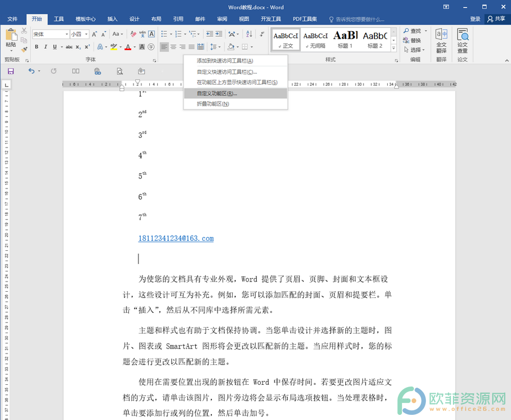This screenshot has height=420, width=511.
Task: Click the Tell Me search box
Action: pos(357,19)
